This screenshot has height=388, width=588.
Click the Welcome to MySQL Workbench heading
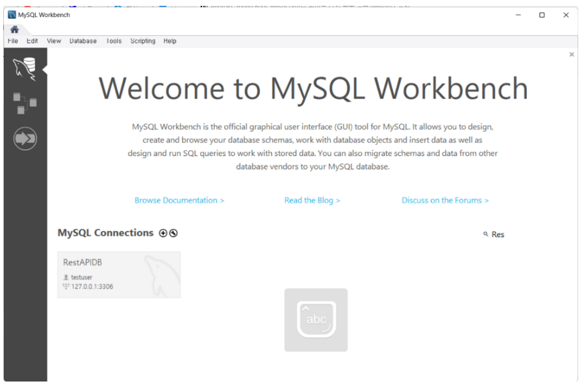[313, 88]
